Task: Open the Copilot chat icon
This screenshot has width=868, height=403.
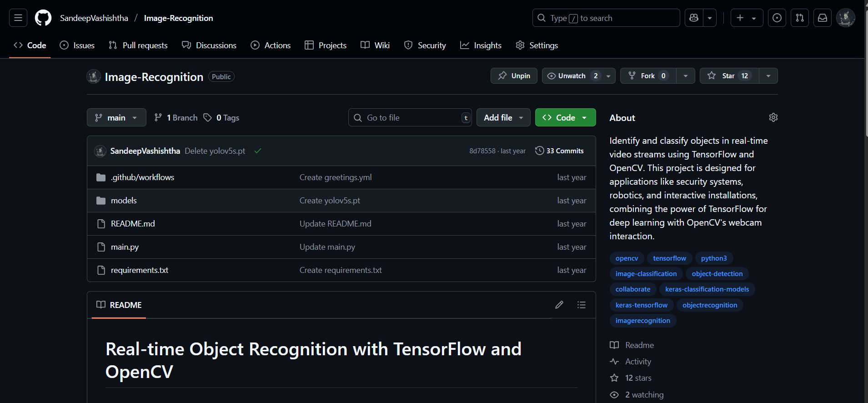Action: pyautogui.click(x=694, y=18)
